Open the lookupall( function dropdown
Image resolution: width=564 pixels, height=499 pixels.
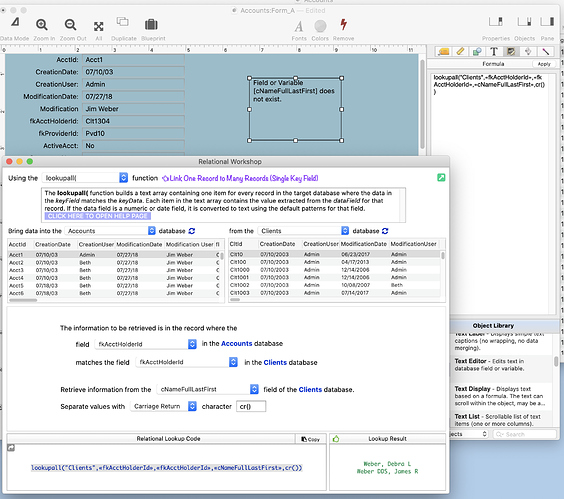pyautogui.click(x=85, y=178)
